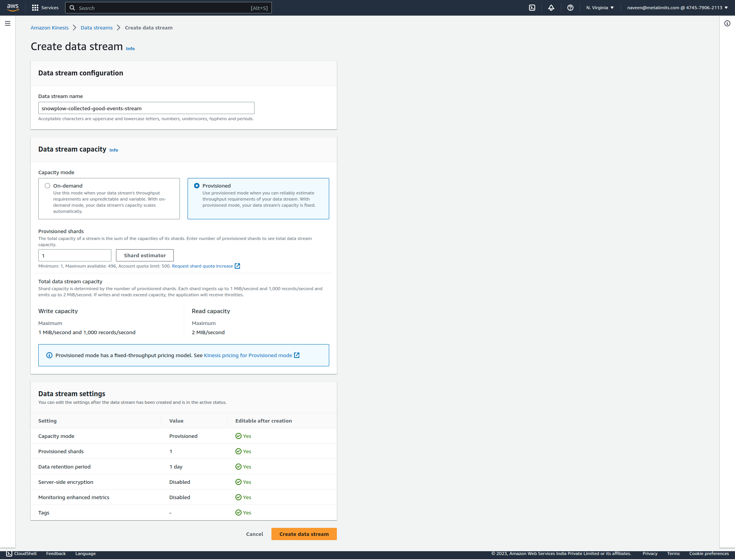This screenshot has height=560, width=735.
Task: Click the info icon in the pricing notice
Action: [x=49, y=355]
